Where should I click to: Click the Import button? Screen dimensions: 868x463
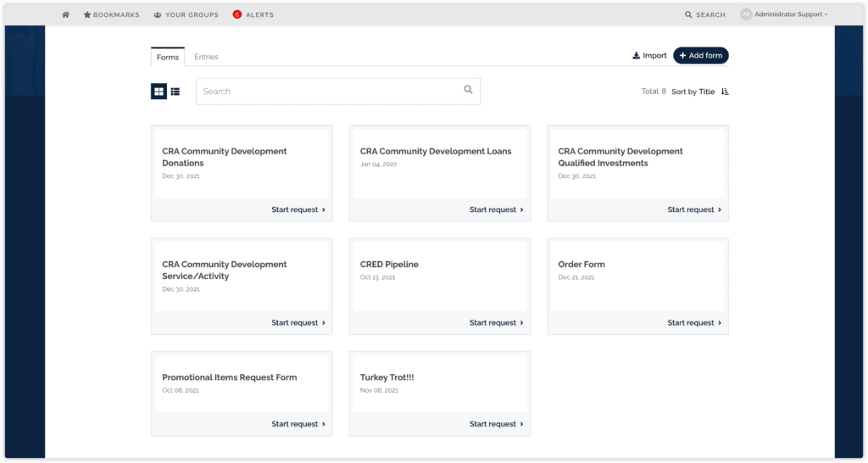pyautogui.click(x=649, y=55)
